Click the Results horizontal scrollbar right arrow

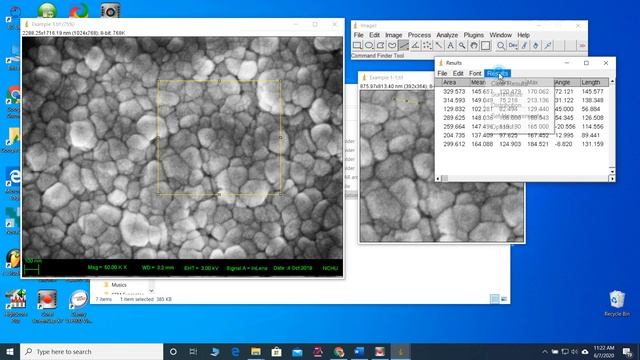pos(612,178)
